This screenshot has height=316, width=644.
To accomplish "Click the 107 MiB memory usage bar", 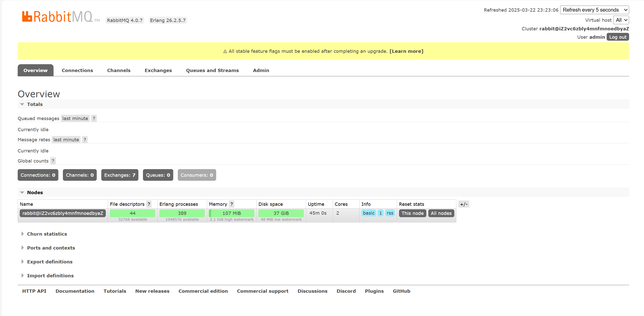I will click(x=232, y=213).
